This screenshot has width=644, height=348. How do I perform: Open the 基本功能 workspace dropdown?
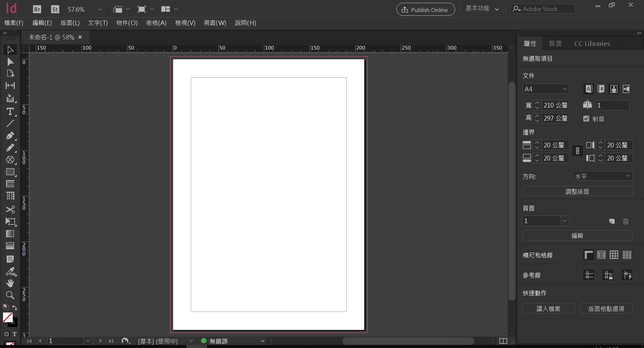482,9
